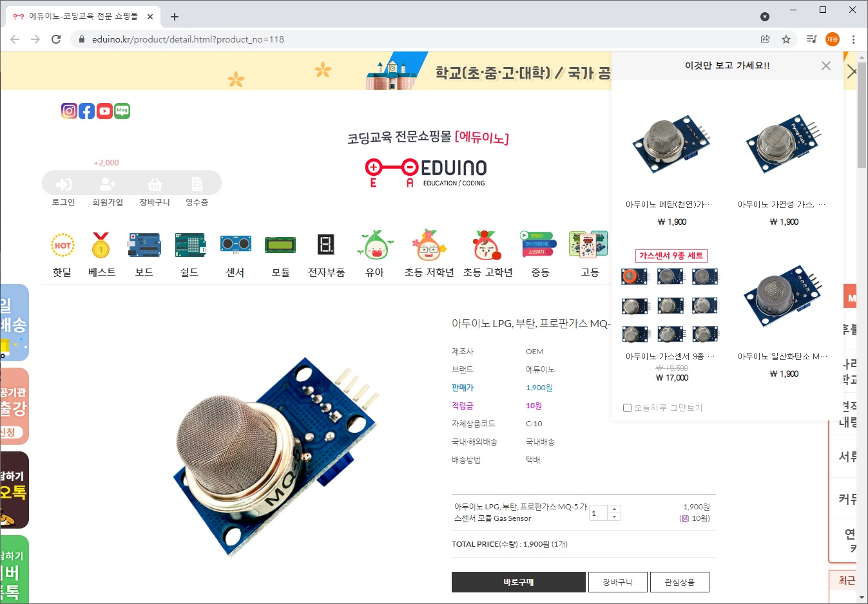Click the 당일배송 blue side banner

click(x=14, y=323)
